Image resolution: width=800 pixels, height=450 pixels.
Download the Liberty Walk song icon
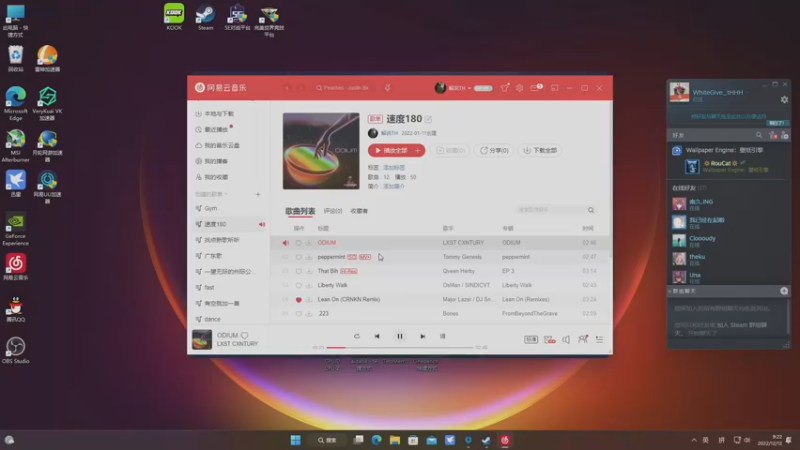pos(309,285)
